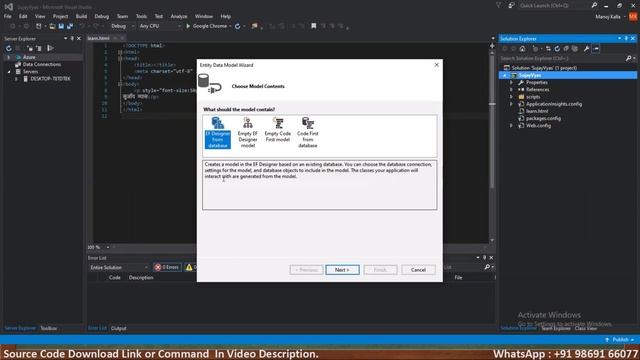The height and width of the screenshot is (360, 640).
Task: Start debugging with Google Chrome play button
Action: tap(188, 26)
